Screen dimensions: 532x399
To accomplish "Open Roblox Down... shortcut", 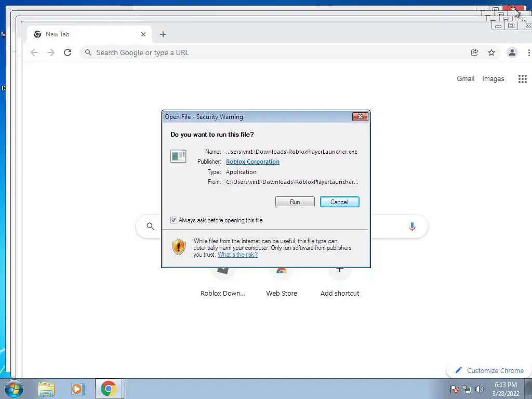I will point(222,283).
